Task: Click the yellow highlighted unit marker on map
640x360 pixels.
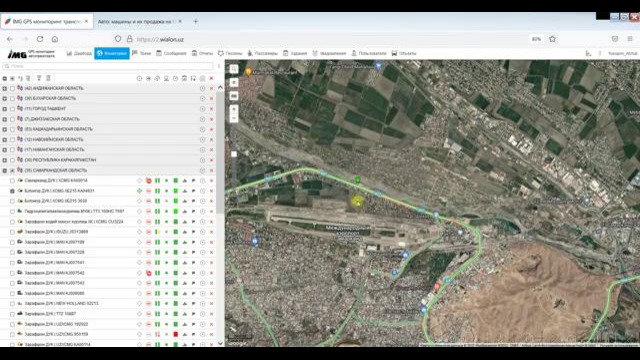Action: point(357,200)
